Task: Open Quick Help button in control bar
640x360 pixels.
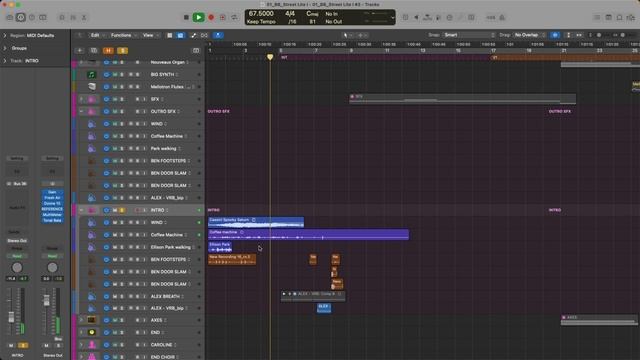Action: 32,18
